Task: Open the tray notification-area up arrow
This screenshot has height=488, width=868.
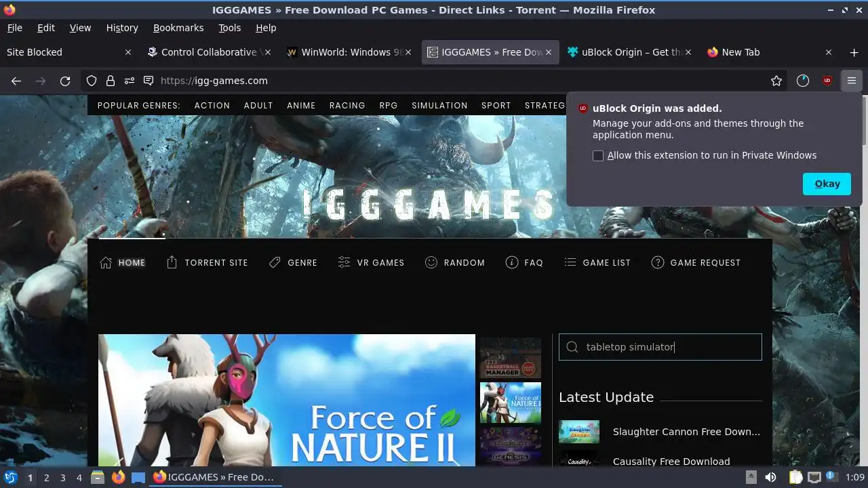Action: [x=751, y=477]
